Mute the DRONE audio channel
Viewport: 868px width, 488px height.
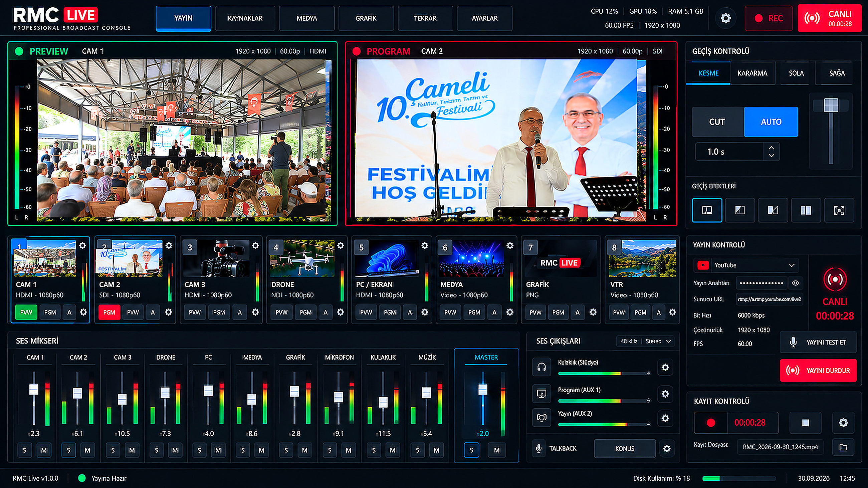point(175,450)
